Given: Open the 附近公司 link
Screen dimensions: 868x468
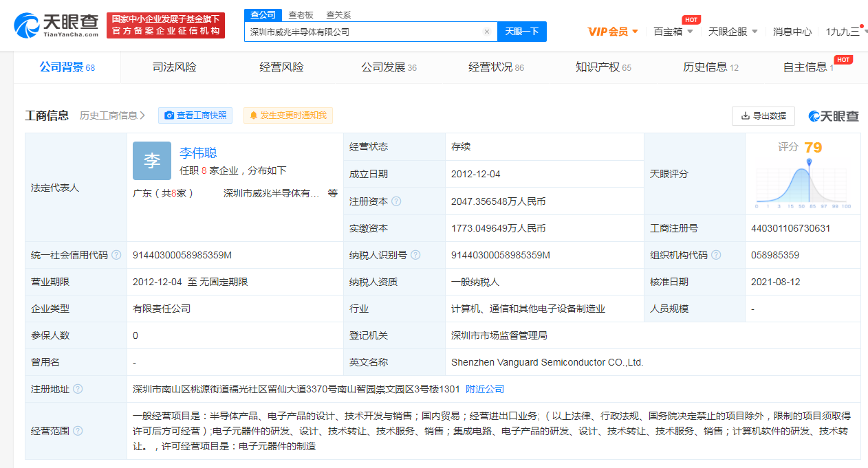Looking at the screenshot, I should [486, 389].
